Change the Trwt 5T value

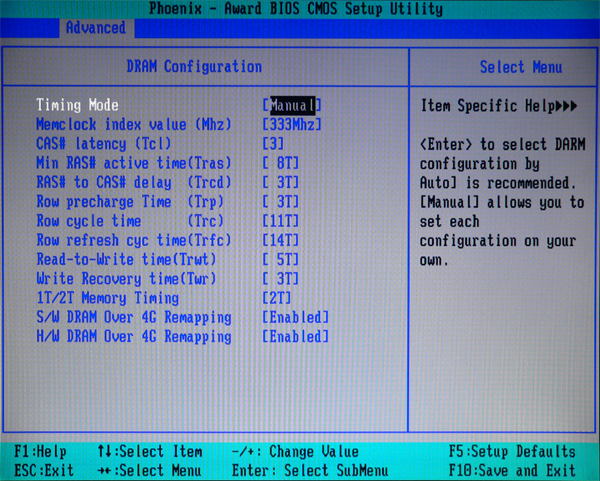coord(280,259)
